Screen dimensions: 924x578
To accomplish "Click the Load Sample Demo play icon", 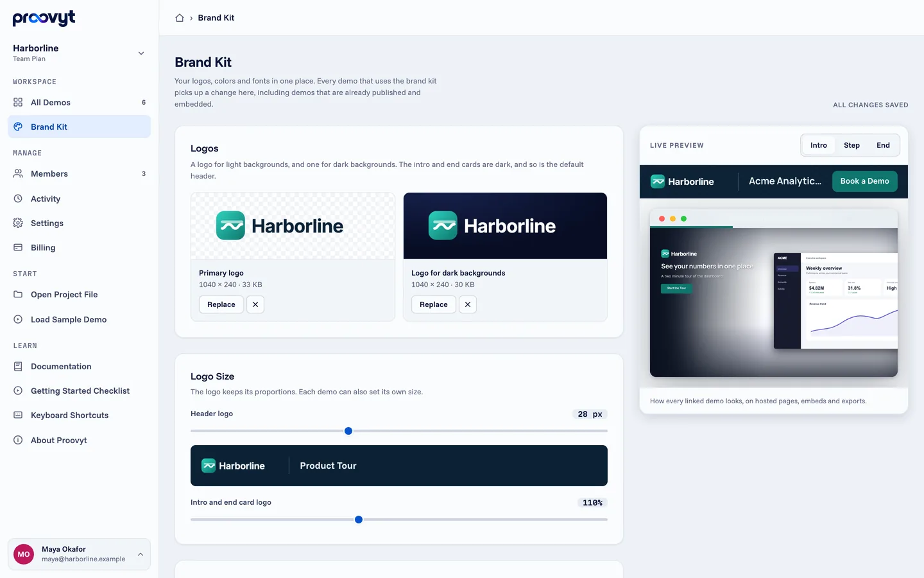I will tap(18, 319).
